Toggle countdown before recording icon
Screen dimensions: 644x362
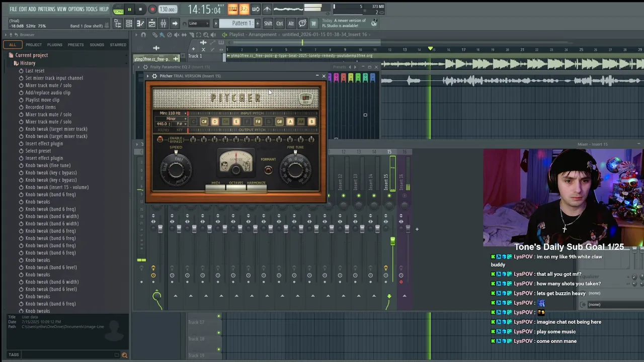244,9
